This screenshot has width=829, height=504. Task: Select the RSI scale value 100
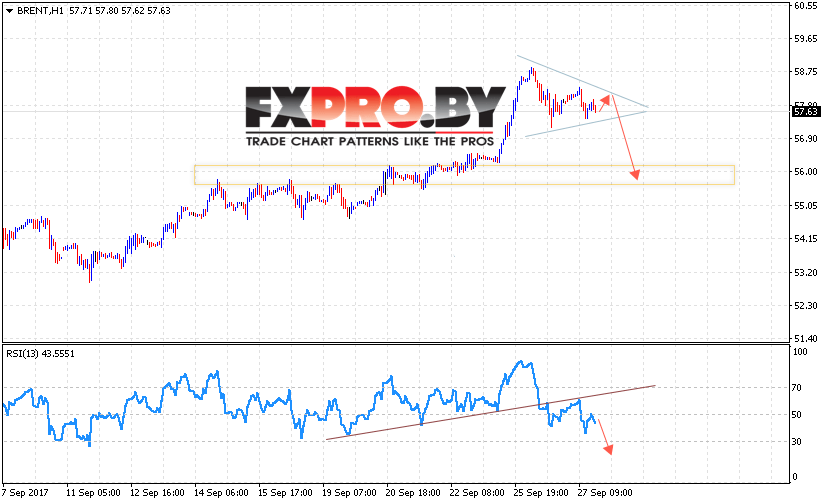click(x=800, y=352)
